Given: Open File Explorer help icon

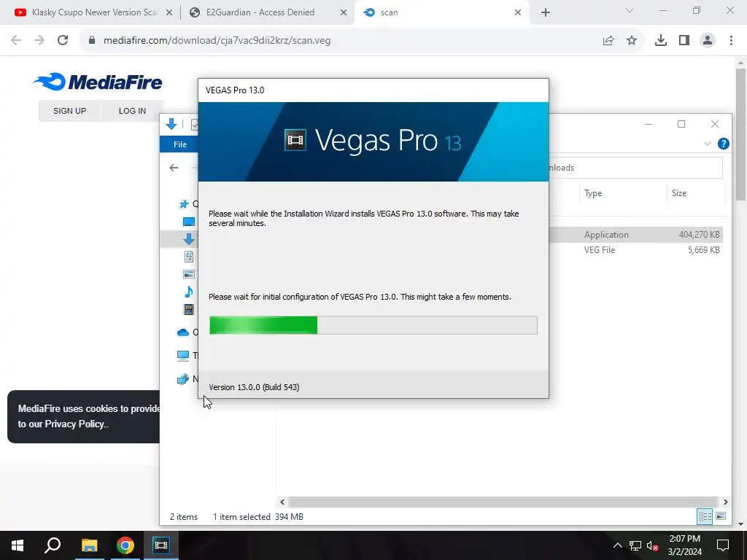Looking at the screenshot, I should point(723,144).
